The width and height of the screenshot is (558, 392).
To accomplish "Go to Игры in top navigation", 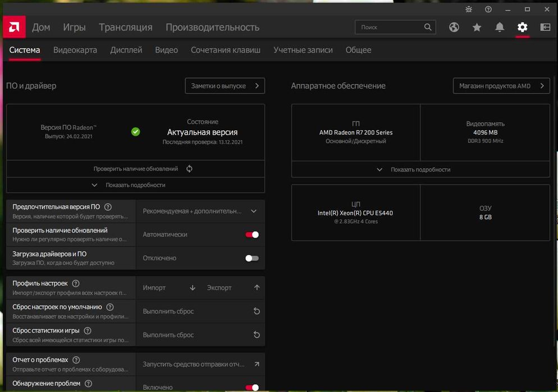I will tap(74, 27).
